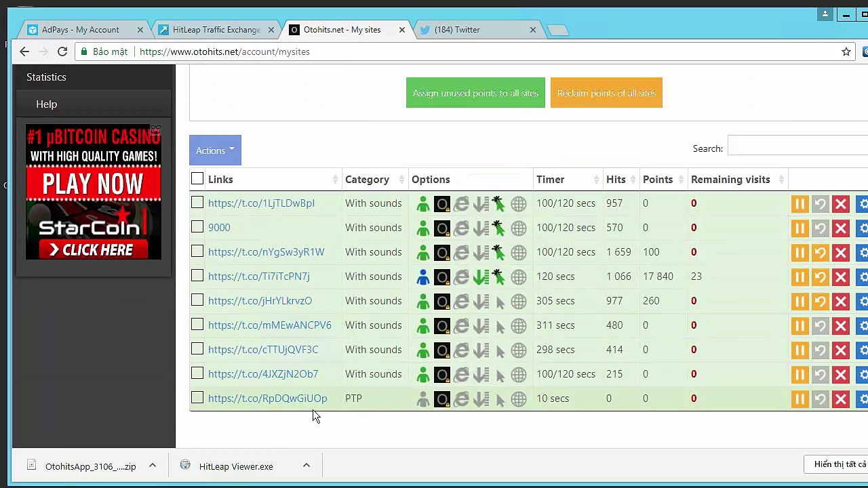
Task: Sort table by Points column
Action: (x=663, y=180)
